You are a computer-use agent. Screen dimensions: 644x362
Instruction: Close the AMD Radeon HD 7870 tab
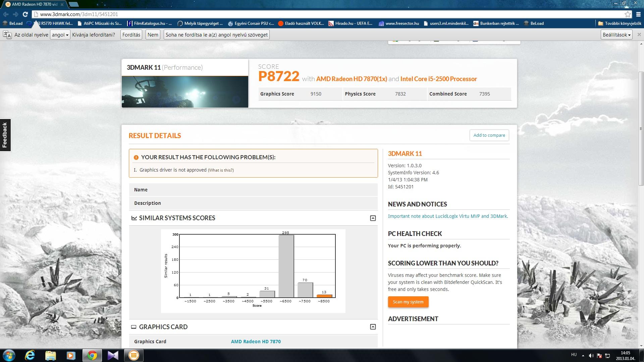(x=62, y=4)
